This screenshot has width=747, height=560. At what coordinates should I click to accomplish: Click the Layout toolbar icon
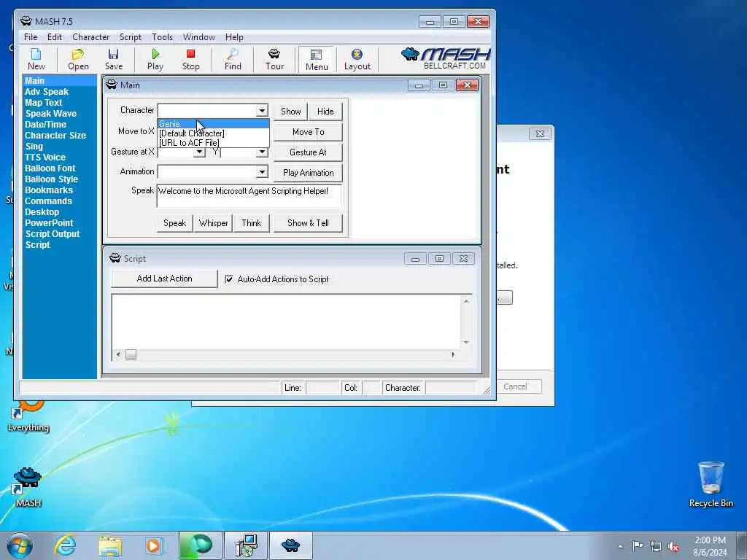tap(357, 60)
